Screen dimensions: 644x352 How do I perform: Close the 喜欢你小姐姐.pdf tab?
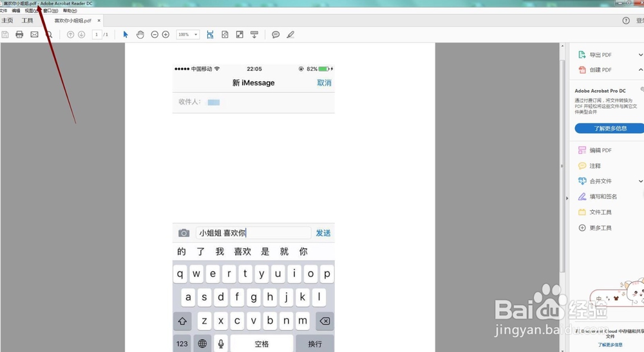pos(99,21)
